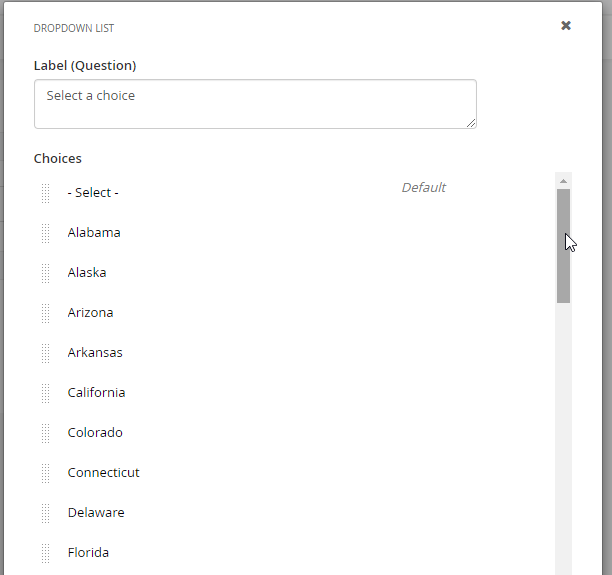Select the "- Select -" choice text
The image size is (612, 575).
tap(93, 193)
